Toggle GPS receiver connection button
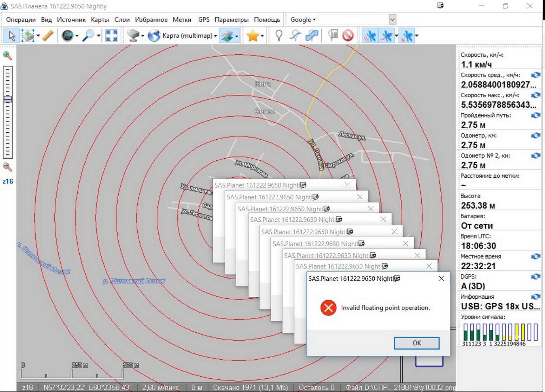 tap(370, 36)
